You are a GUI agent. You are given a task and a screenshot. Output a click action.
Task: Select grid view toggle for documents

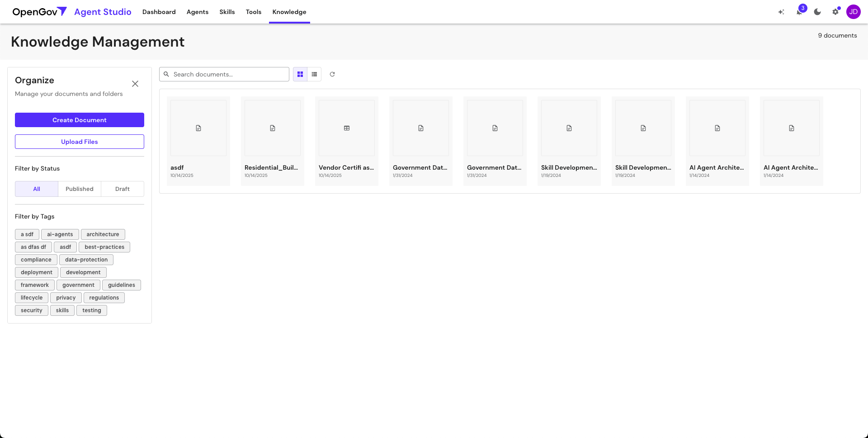point(300,74)
